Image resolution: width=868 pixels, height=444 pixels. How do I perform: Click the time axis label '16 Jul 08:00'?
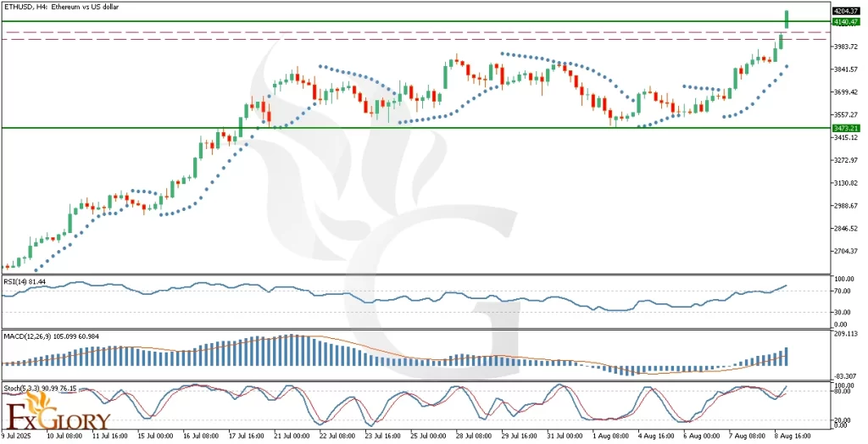click(202, 436)
